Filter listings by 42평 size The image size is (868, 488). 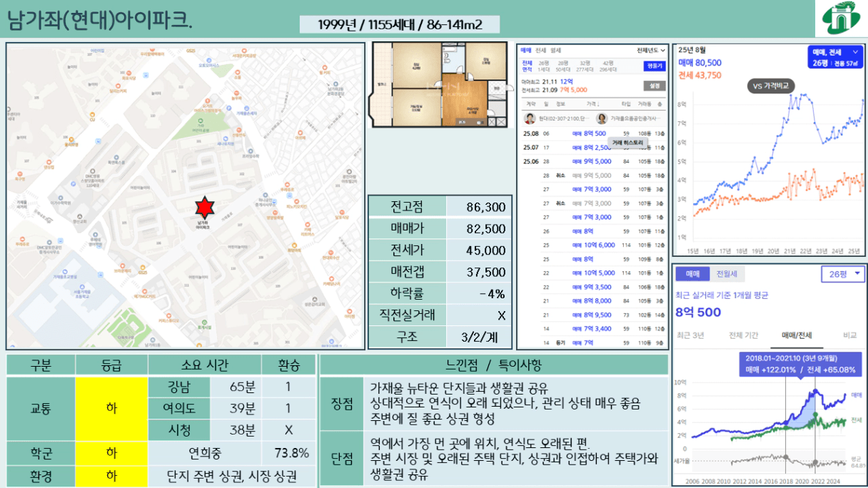608,66
